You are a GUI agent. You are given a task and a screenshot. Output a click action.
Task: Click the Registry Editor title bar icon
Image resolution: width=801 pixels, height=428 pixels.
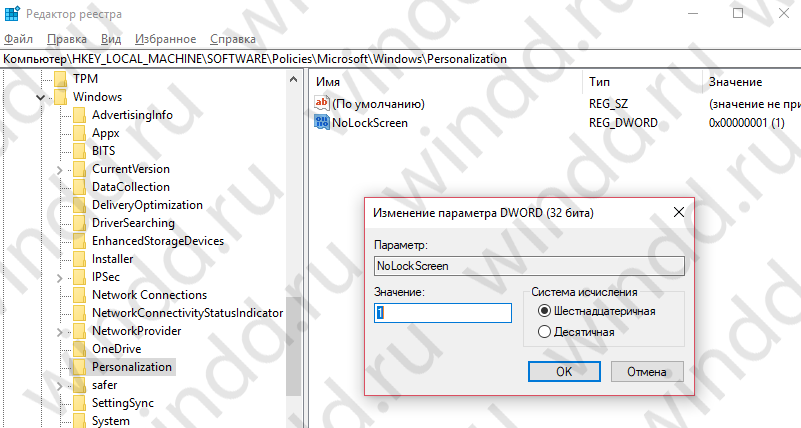tap(12, 13)
